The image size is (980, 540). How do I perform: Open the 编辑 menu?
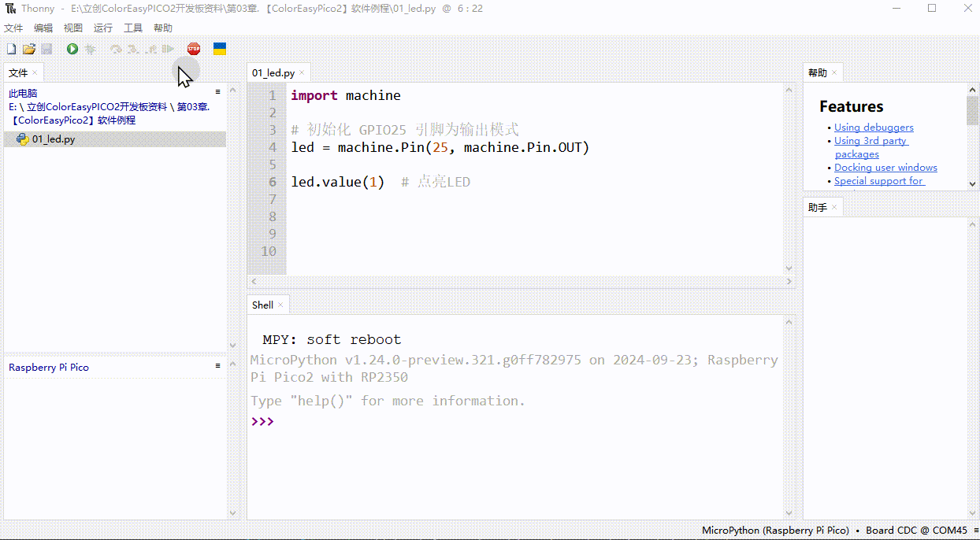43,28
